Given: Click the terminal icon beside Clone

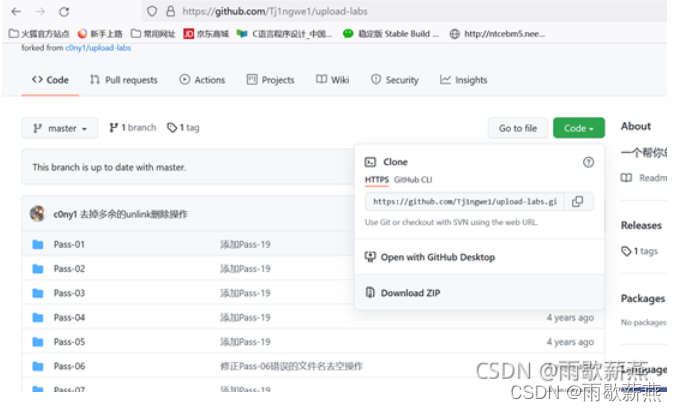Looking at the screenshot, I should [x=370, y=162].
